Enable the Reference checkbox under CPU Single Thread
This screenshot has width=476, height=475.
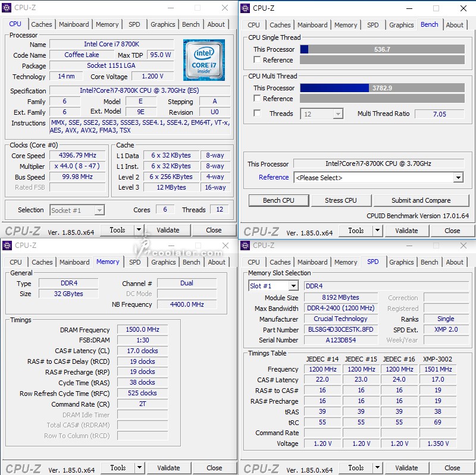257,60
